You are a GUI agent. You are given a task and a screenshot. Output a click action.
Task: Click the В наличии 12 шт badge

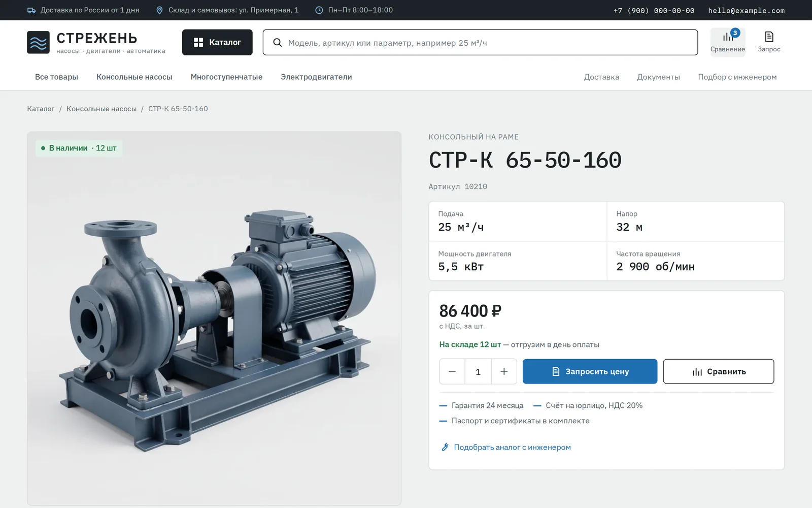point(79,148)
